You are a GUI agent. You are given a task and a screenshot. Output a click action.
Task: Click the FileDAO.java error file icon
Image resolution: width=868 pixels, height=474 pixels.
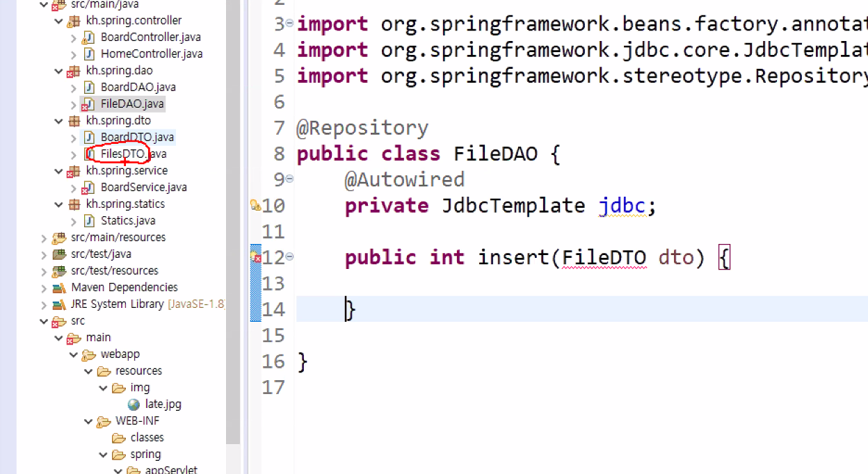click(x=88, y=104)
